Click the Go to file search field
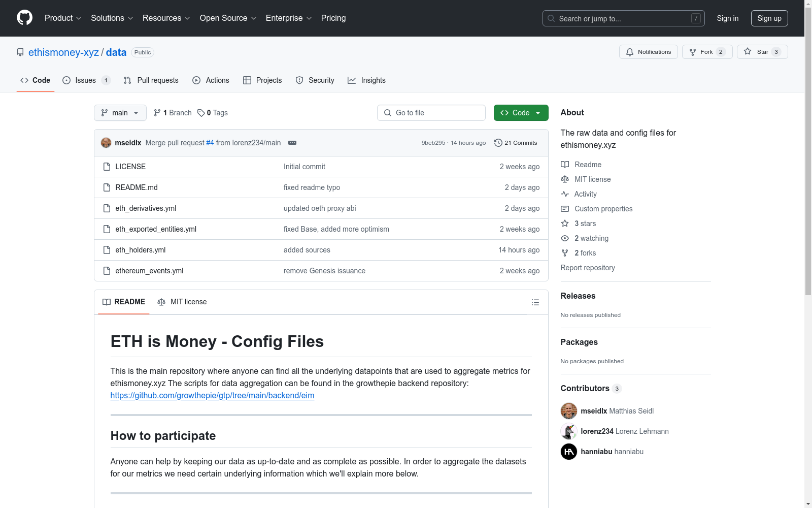 pyautogui.click(x=431, y=113)
